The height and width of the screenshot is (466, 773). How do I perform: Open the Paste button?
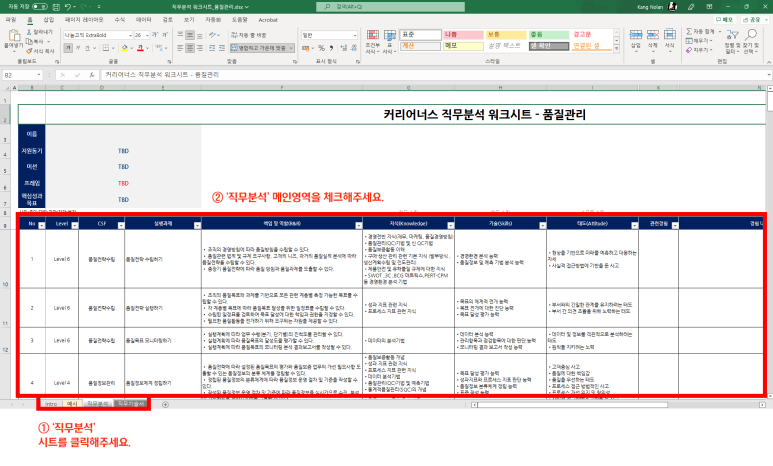(14, 39)
